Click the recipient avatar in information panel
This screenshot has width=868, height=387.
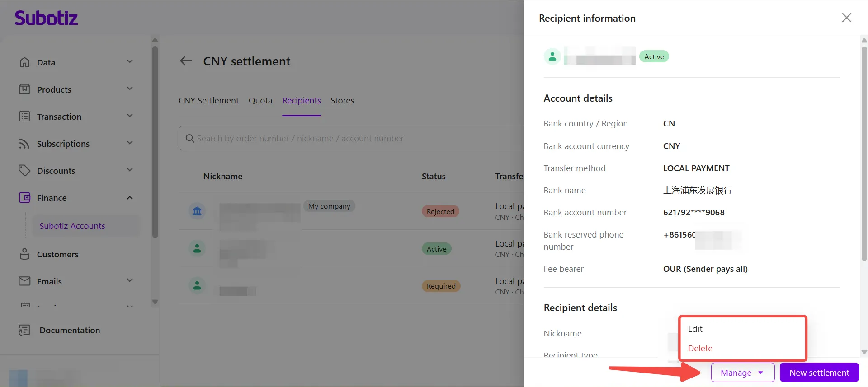tap(552, 56)
